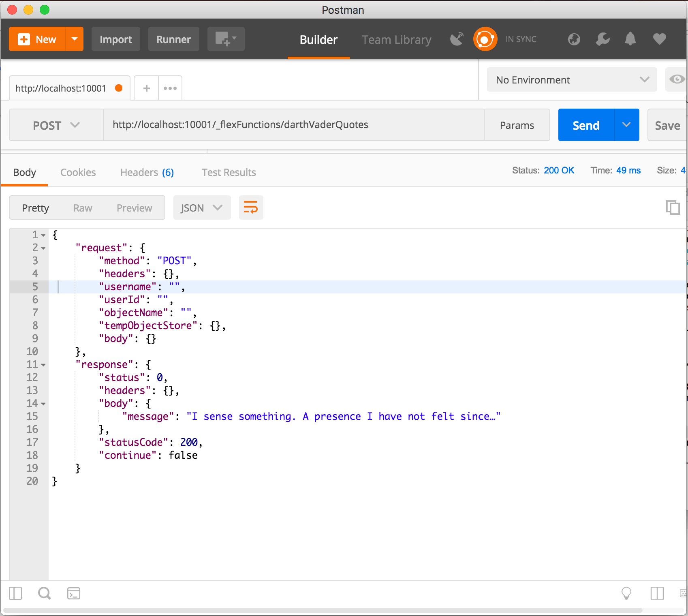Switch to the Cookies tab
This screenshot has height=616, width=688.
tap(78, 173)
